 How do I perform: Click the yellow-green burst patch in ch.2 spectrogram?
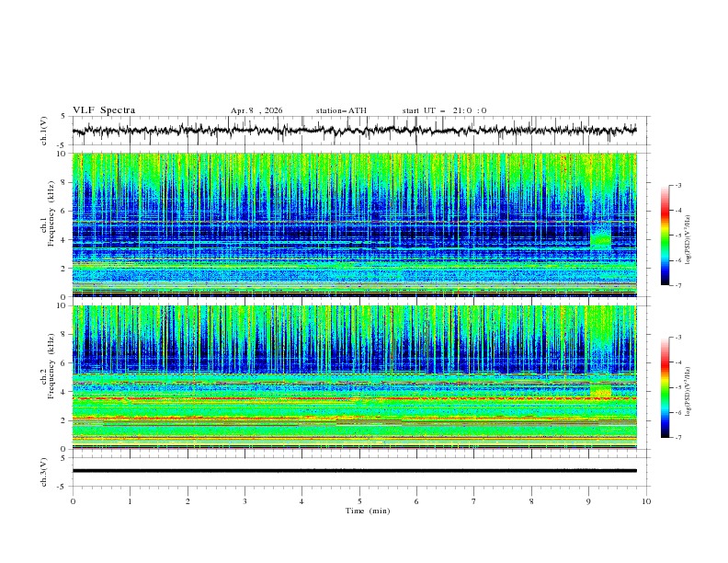pos(601,391)
